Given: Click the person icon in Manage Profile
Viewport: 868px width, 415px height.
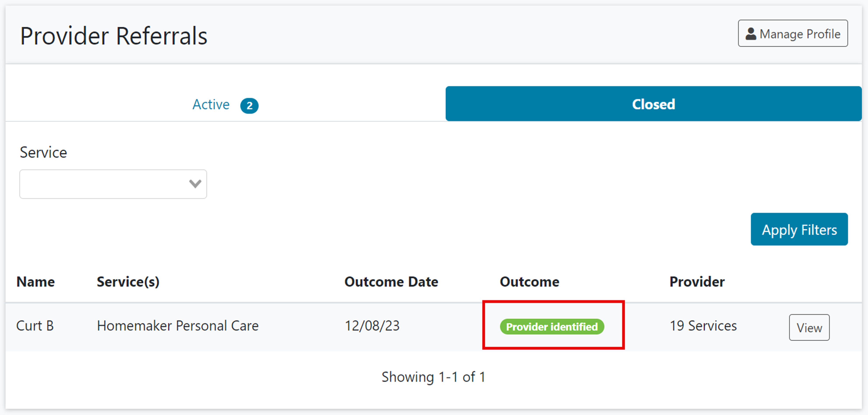Looking at the screenshot, I should 750,34.
